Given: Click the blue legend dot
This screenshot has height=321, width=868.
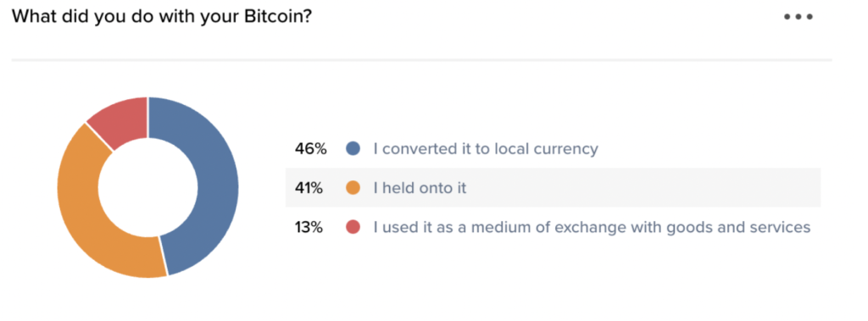Looking at the screenshot, I should coord(353,148).
